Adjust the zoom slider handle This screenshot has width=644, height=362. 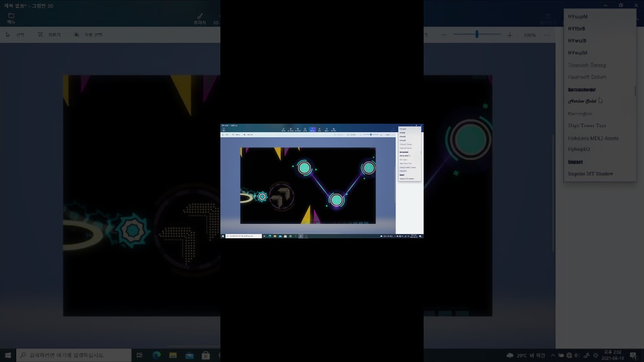pos(371,134)
